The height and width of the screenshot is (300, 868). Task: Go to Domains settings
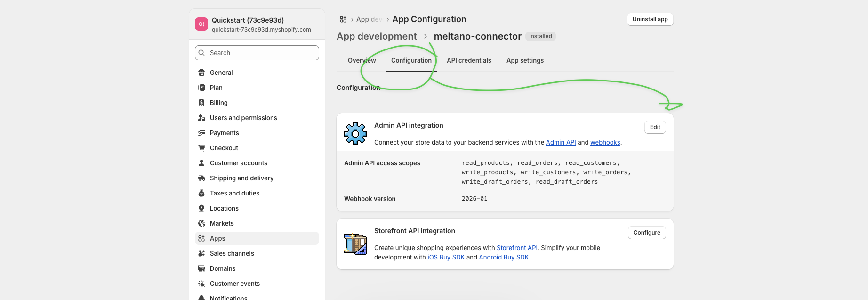coord(257,268)
